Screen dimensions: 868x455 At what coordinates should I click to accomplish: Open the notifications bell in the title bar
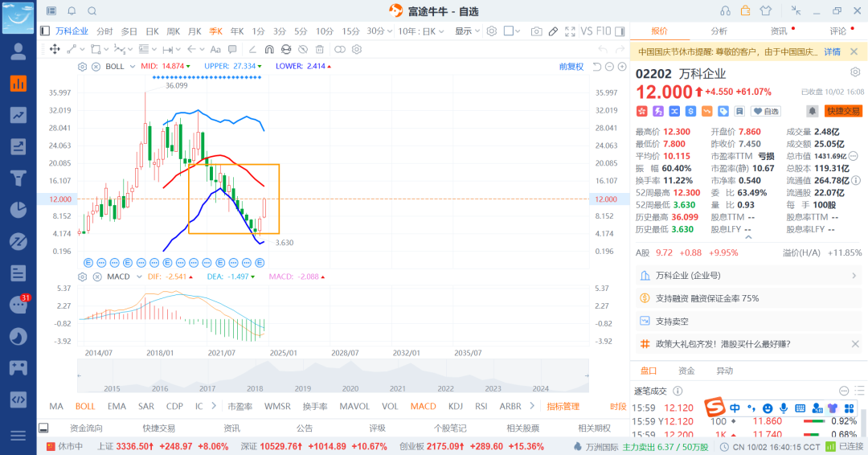72,10
